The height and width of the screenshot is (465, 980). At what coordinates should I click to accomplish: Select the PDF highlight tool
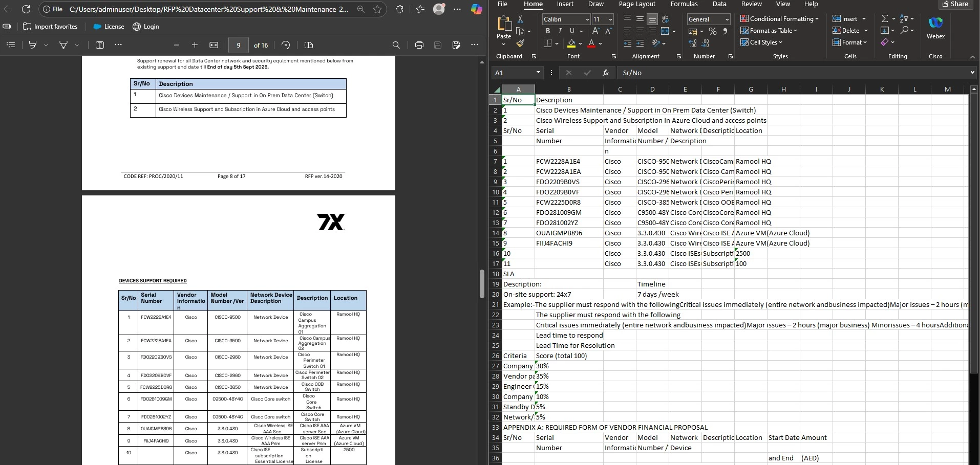[x=33, y=45]
